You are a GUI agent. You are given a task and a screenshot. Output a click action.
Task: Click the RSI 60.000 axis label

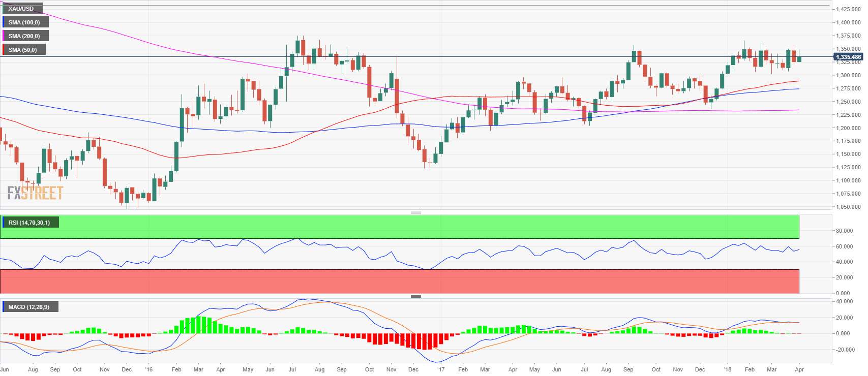point(844,246)
